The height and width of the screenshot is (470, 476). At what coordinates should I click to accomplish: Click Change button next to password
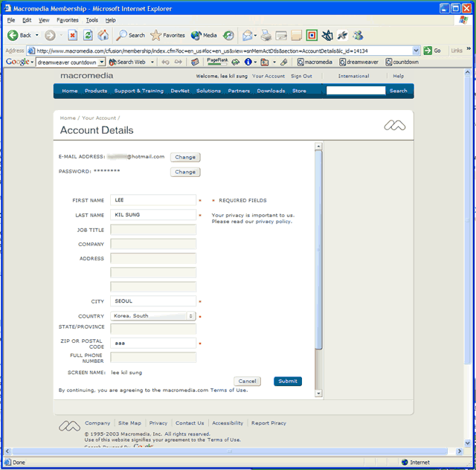pos(185,172)
